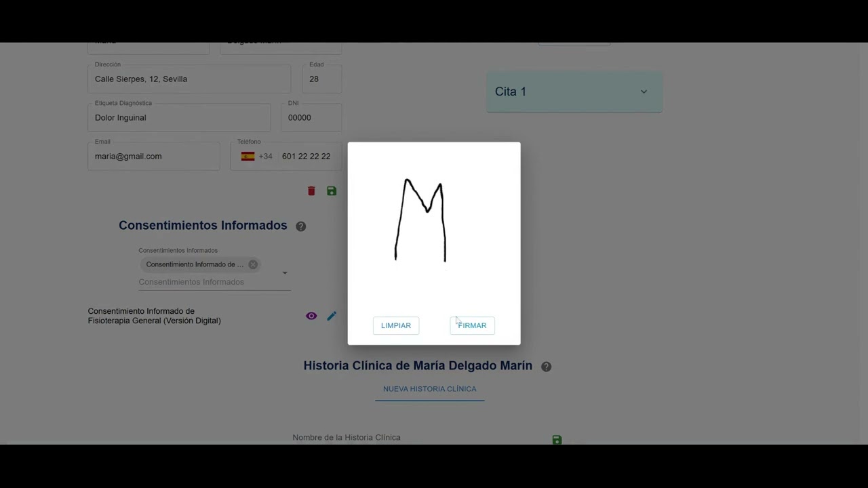Open help icon next to Consentimientos Informados

pyautogui.click(x=301, y=226)
